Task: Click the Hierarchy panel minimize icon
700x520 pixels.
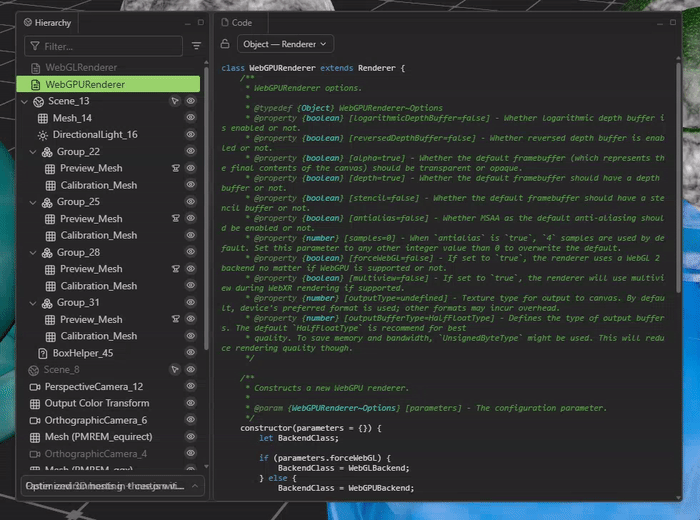Action: 188,23
